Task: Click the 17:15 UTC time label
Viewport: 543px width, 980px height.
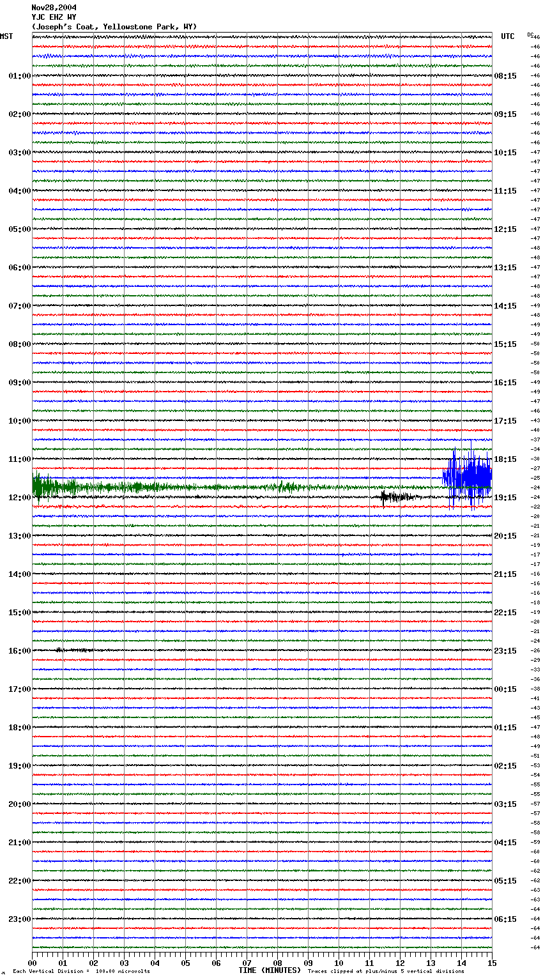Action: (505, 421)
